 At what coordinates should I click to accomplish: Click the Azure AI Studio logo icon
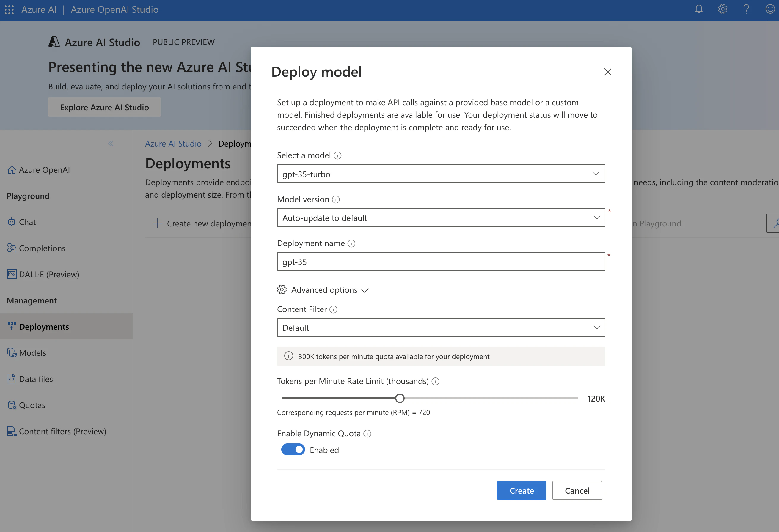[x=54, y=42]
